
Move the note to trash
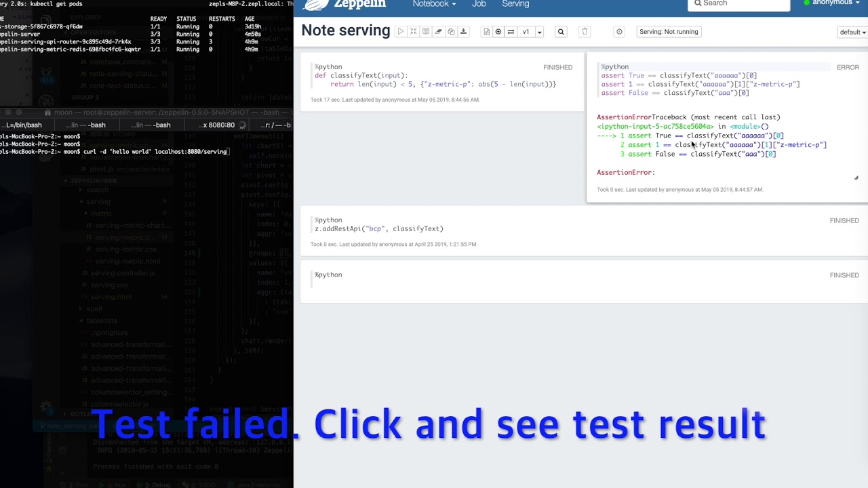click(x=585, y=32)
